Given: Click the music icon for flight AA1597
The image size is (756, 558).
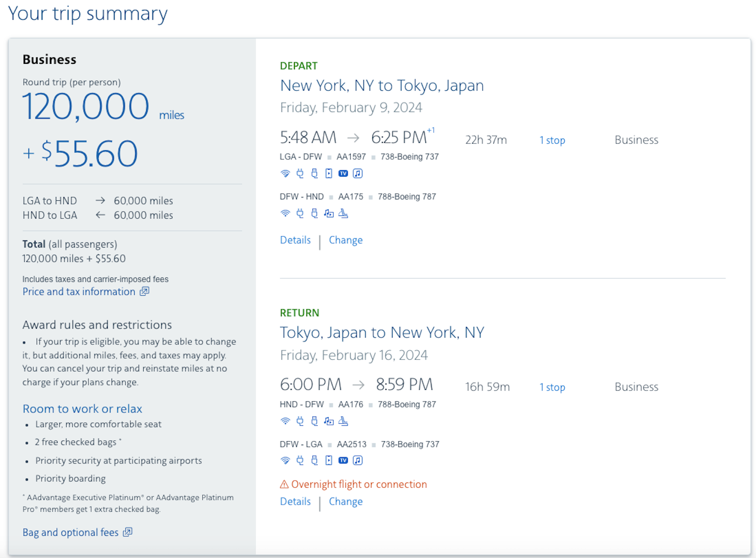Looking at the screenshot, I should click(x=358, y=173).
